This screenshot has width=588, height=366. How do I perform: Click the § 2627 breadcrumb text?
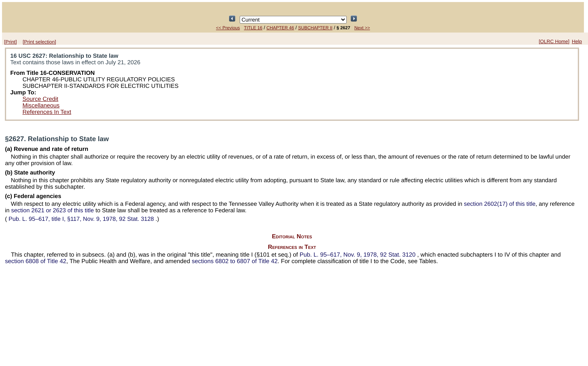343,28
